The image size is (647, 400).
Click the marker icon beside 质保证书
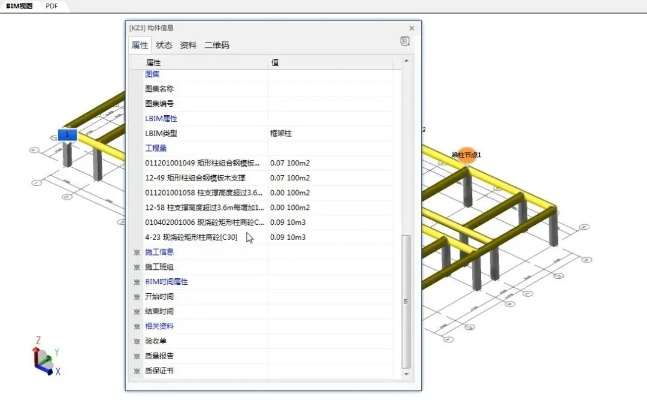137,371
